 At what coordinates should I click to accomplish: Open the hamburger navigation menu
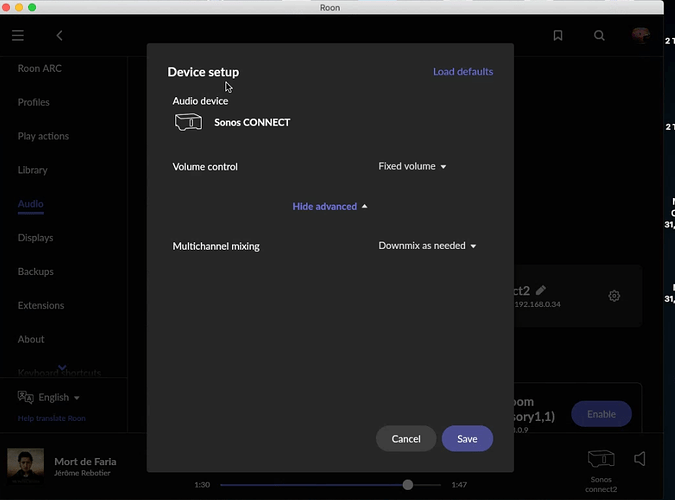18,35
